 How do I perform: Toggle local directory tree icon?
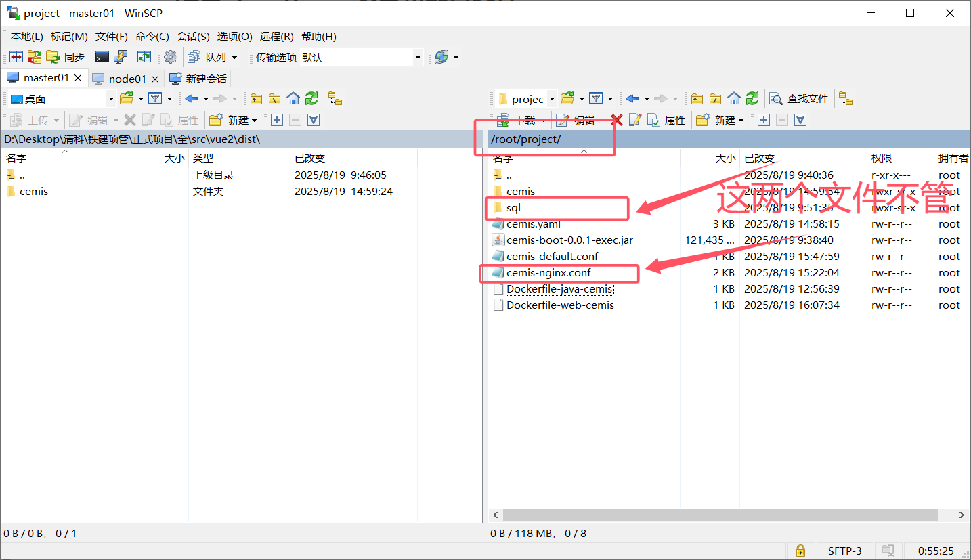[335, 99]
